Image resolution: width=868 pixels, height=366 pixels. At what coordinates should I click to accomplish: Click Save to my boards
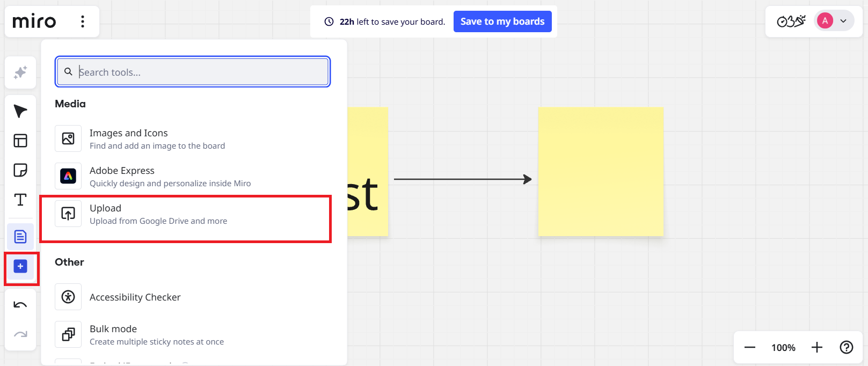[502, 21]
